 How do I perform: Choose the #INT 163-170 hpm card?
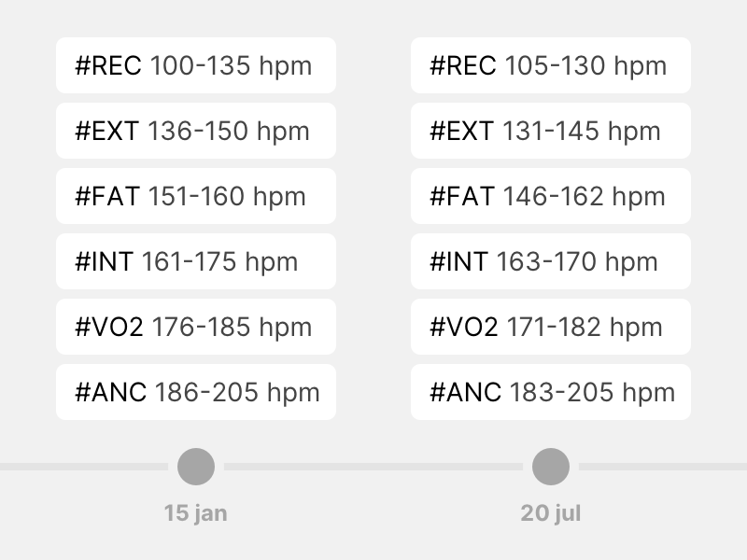coord(551,261)
